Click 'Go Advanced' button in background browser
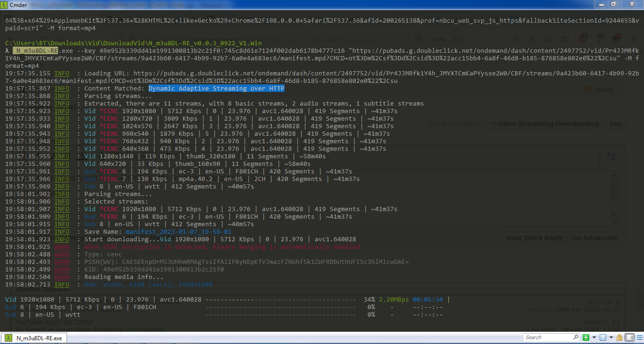 [x=594, y=238]
